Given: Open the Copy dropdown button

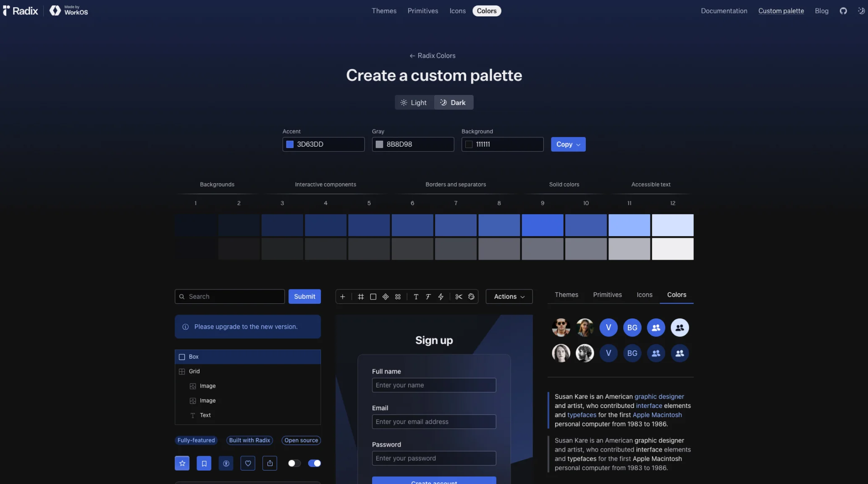Looking at the screenshot, I should (568, 145).
